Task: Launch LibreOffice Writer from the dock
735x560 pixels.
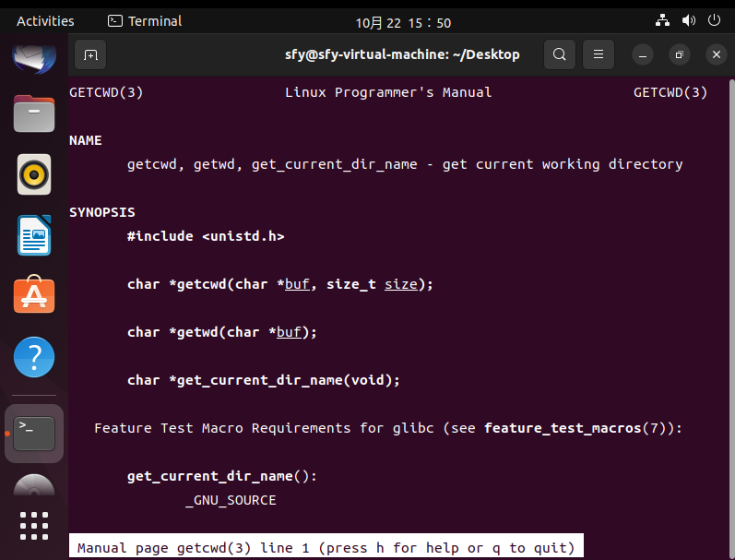Action: coord(34,235)
